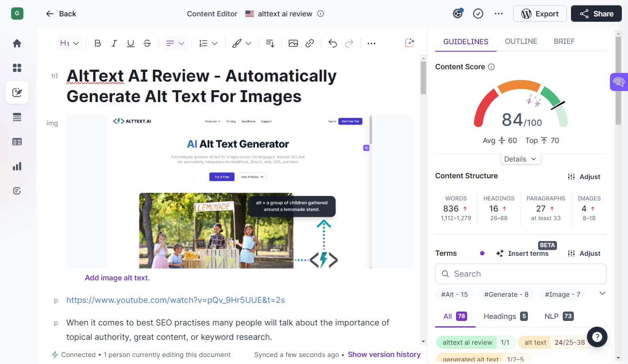Image resolution: width=628 pixels, height=364 pixels.
Task: Click the green G account avatar
Action: tap(17, 14)
